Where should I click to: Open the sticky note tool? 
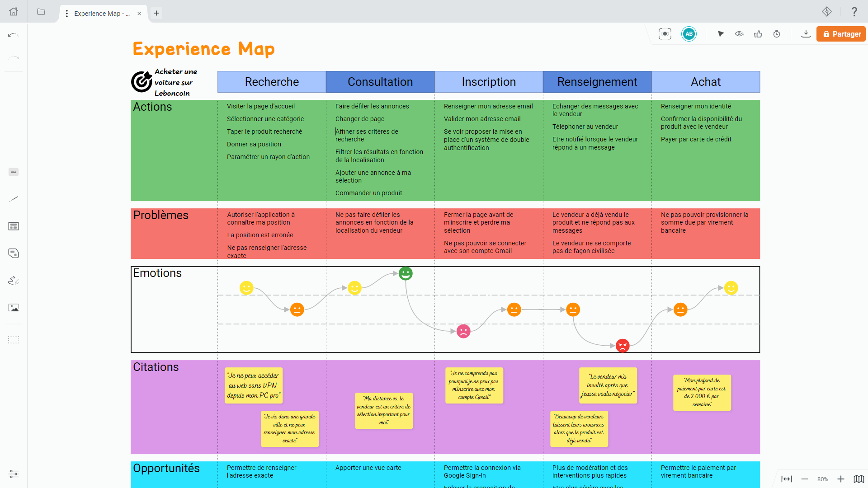[14, 253]
